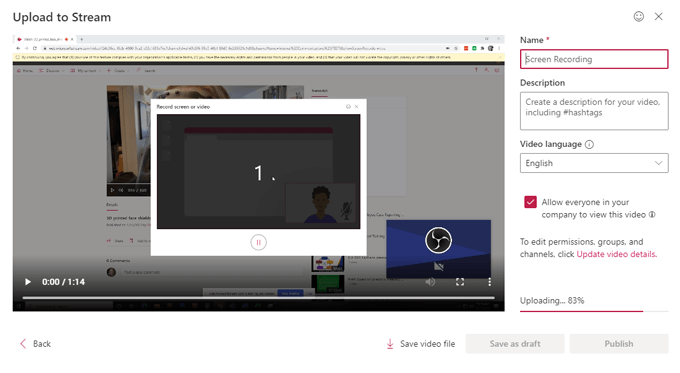Close the Upload to Stream dialog

658,16
